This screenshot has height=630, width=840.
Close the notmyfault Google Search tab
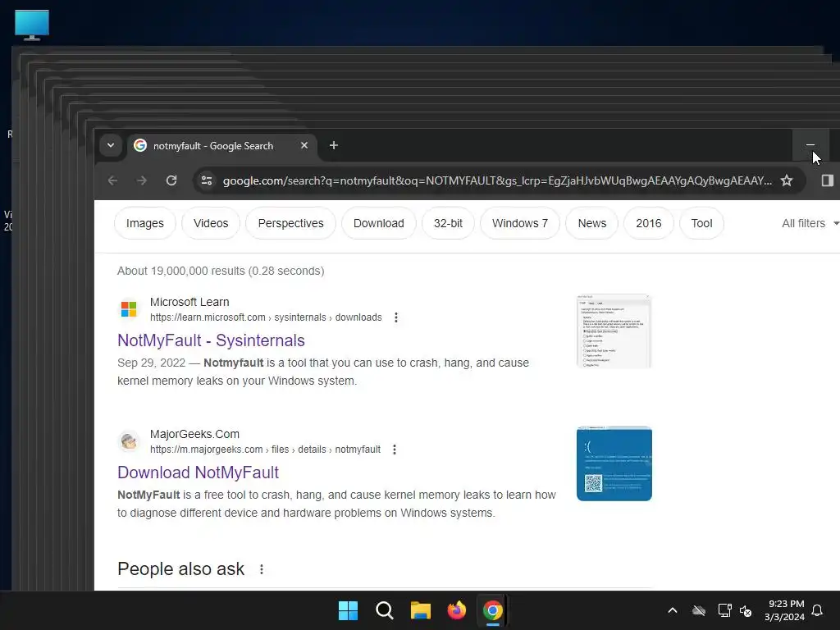click(304, 145)
